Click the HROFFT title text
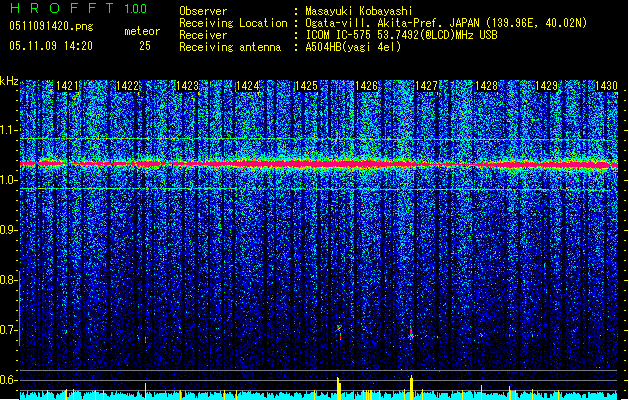629x400 pixels. tap(62, 8)
